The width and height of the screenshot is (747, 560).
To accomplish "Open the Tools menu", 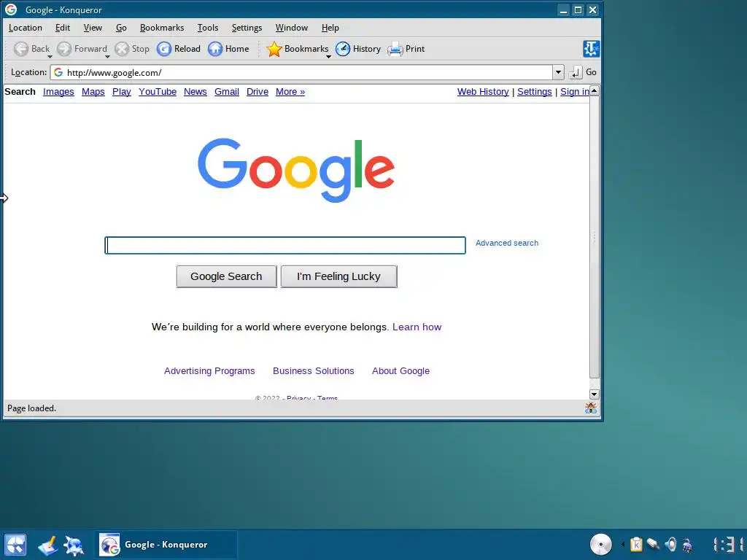I will click(x=208, y=28).
